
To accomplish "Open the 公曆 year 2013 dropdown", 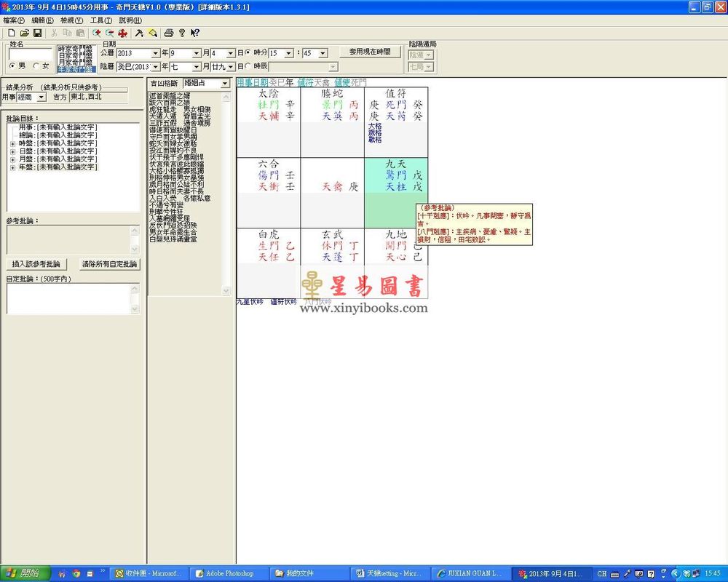I will point(156,53).
